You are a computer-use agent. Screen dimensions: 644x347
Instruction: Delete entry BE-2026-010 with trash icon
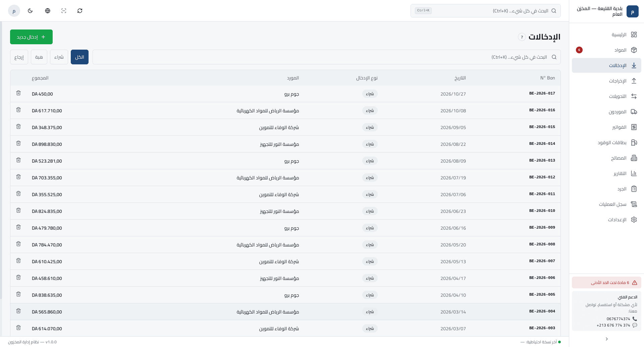pyautogui.click(x=18, y=210)
